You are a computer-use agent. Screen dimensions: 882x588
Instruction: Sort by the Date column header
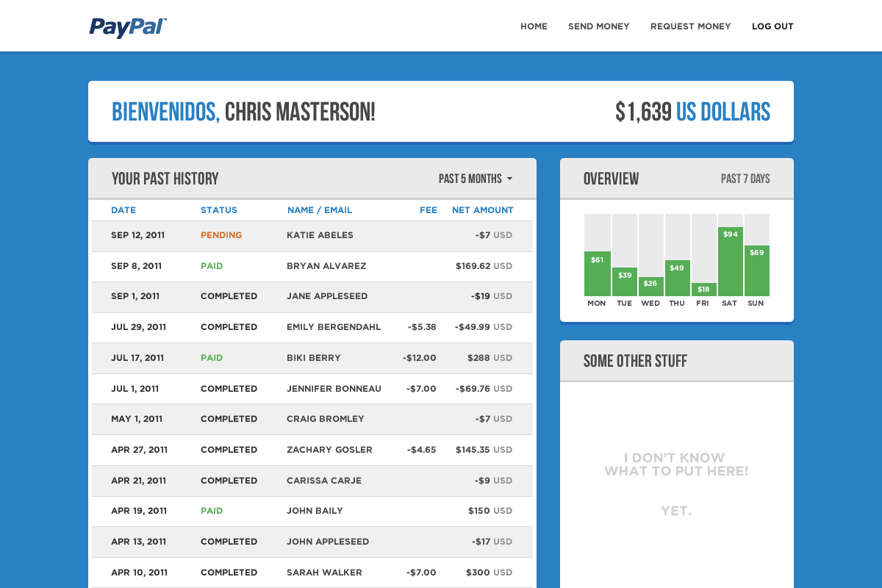click(x=123, y=210)
